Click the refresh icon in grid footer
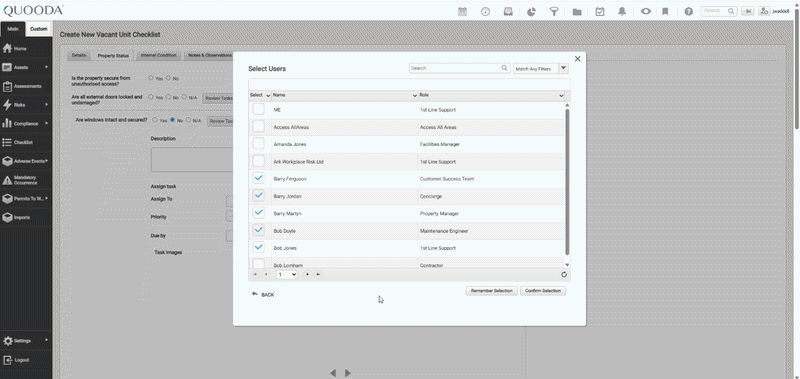This screenshot has height=379, width=800. click(564, 274)
